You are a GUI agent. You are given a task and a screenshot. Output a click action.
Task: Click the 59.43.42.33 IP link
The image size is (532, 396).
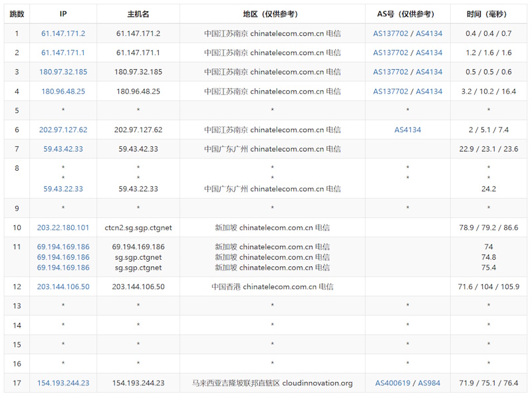tap(63, 149)
